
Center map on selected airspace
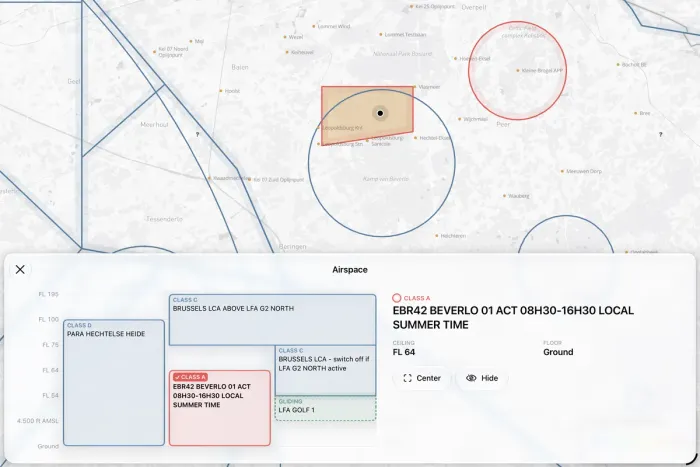(x=422, y=378)
